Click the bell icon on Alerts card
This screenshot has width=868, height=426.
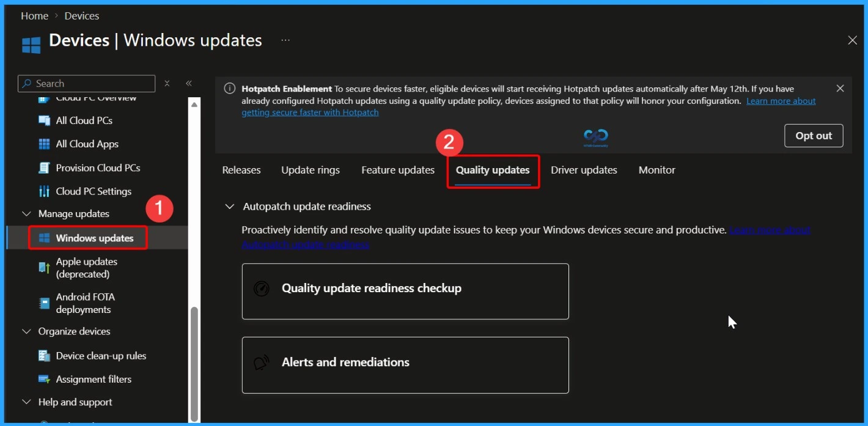pos(262,362)
